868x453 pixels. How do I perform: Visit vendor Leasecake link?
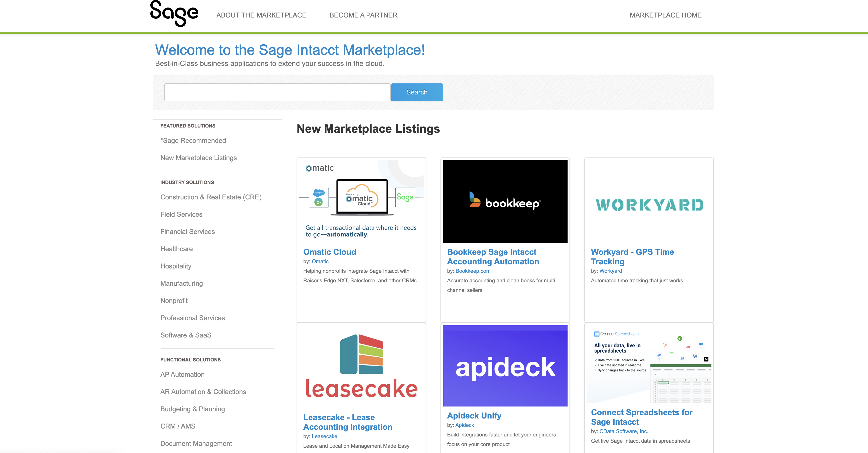tap(324, 436)
